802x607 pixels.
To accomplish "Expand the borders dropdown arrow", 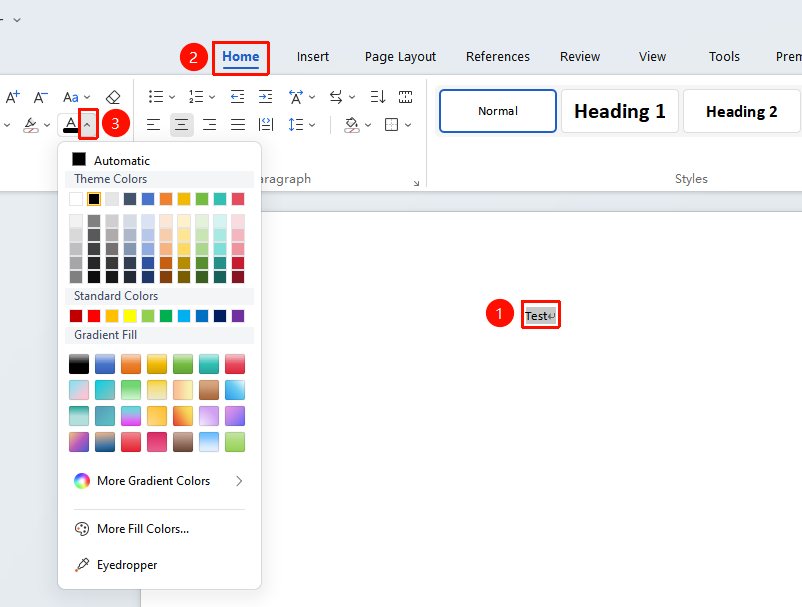I will 408,125.
